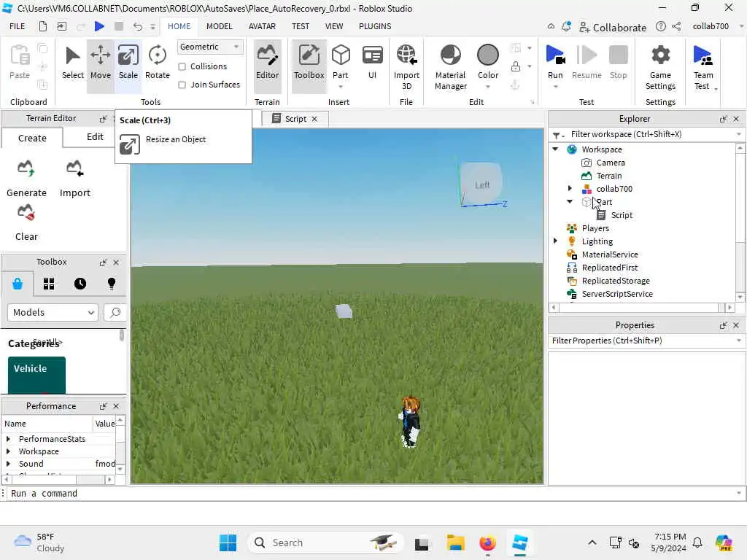The width and height of the screenshot is (747, 560).
Task: Select ServerScriptService in Explorer
Action: click(x=617, y=294)
